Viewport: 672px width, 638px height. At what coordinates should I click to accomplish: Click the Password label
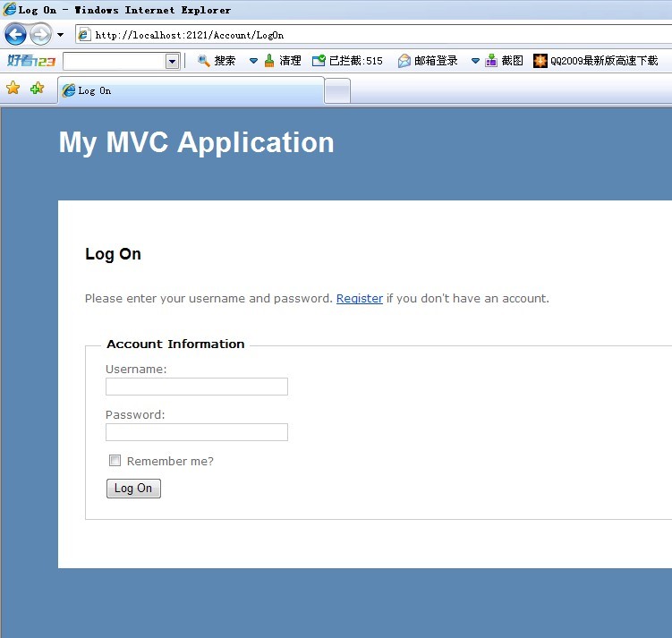(x=135, y=415)
